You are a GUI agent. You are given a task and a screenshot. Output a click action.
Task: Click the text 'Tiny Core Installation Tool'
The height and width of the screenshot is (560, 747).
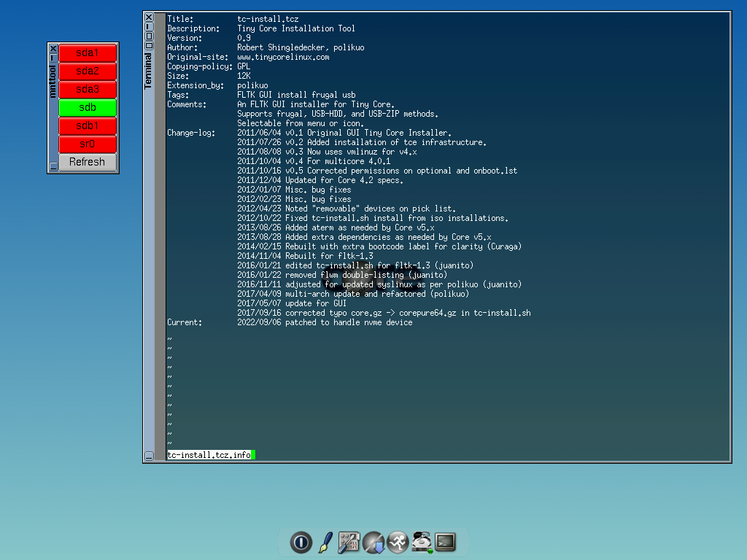tap(296, 28)
